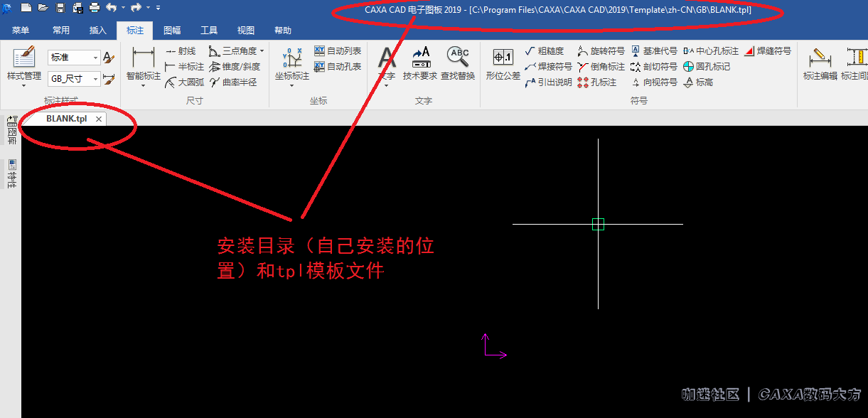Click the 自动列表 auto list tool
868x418 pixels.
(338, 51)
